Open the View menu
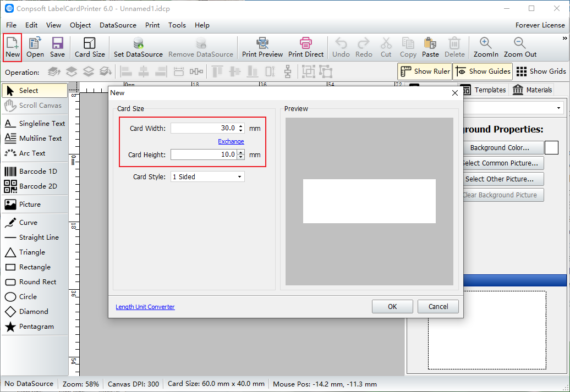The image size is (570, 392). 53,25
